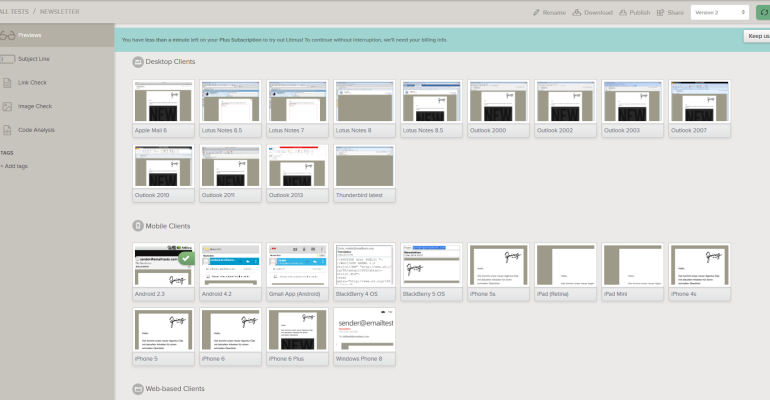
Task: Open Lotus Notes 8 preview
Action: [x=364, y=108]
